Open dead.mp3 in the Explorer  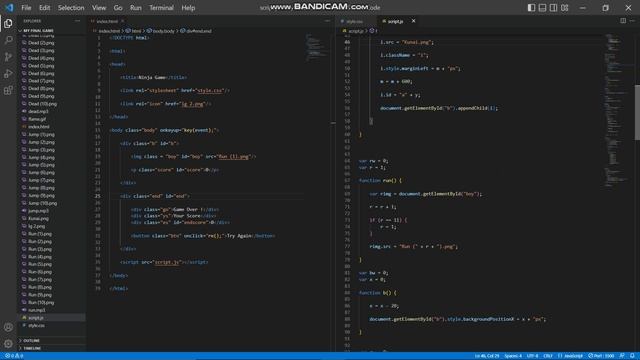[38, 111]
